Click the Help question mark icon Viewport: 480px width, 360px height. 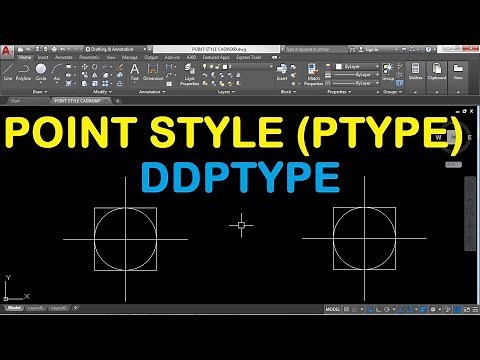(x=428, y=49)
